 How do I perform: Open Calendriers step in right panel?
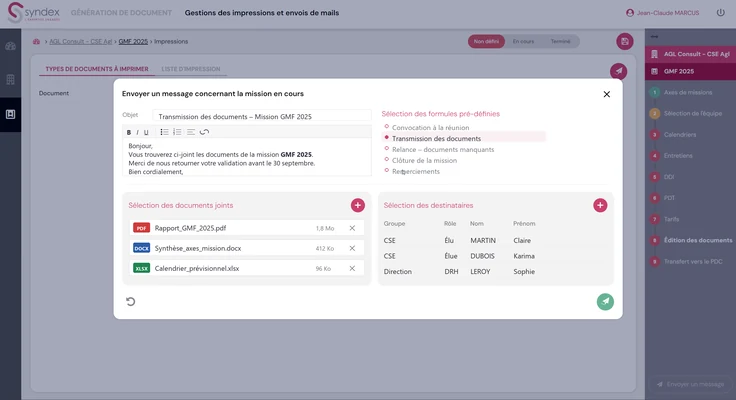(x=680, y=135)
